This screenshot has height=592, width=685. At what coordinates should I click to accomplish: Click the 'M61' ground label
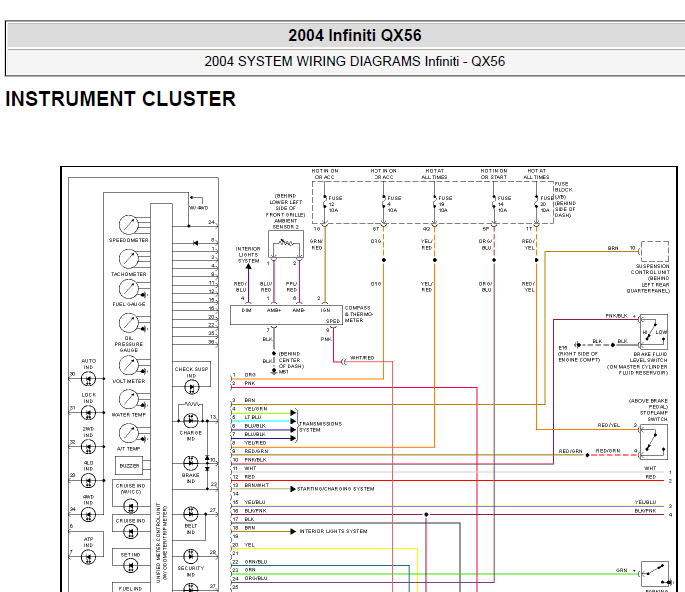(x=284, y=372)
